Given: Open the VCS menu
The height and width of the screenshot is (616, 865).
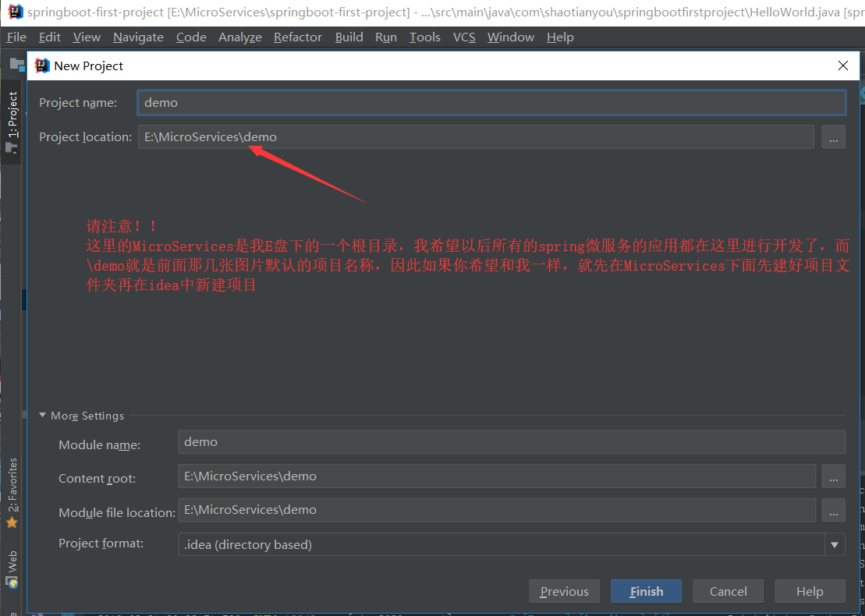Looking at the screenshot, I should [x=464, y=37].
